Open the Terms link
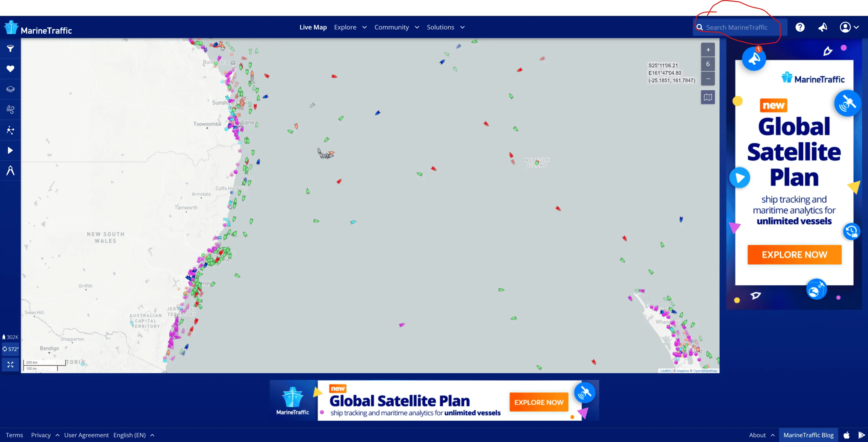The image size is (868, 442). pos(14,435)
